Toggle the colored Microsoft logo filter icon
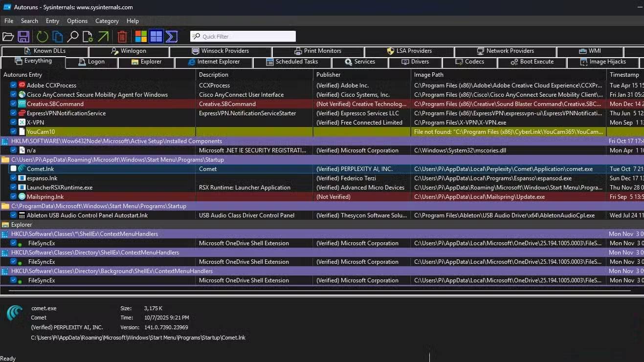Screen dimensions: 644x362 tap(141, 37)
